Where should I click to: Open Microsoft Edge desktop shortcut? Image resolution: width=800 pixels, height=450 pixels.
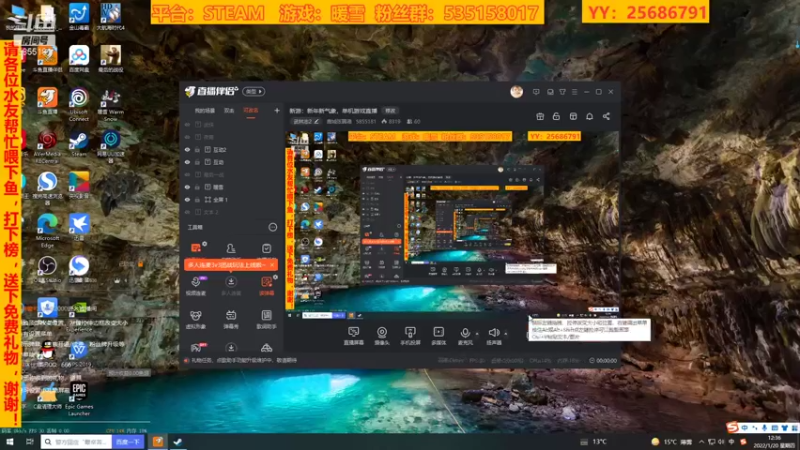click(x=47, y=230)
